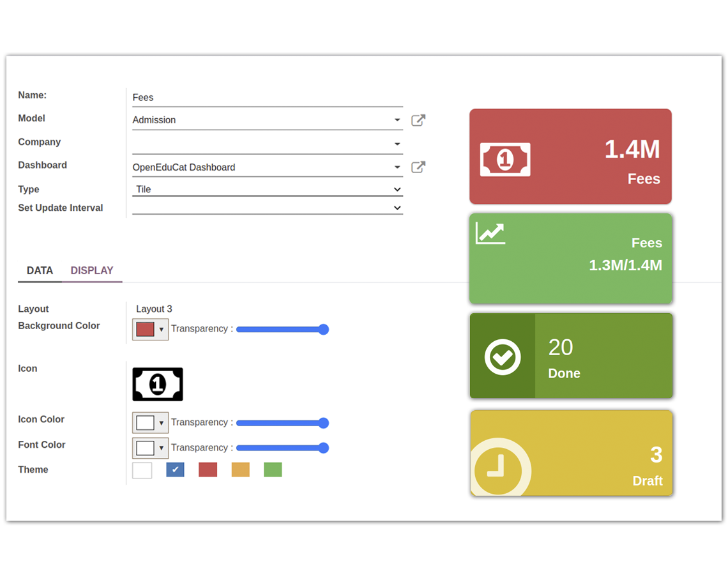Viewport: 728px width, 575px height.
Task: Open the Type dropdown showing Tile
Action: [397, 189]
